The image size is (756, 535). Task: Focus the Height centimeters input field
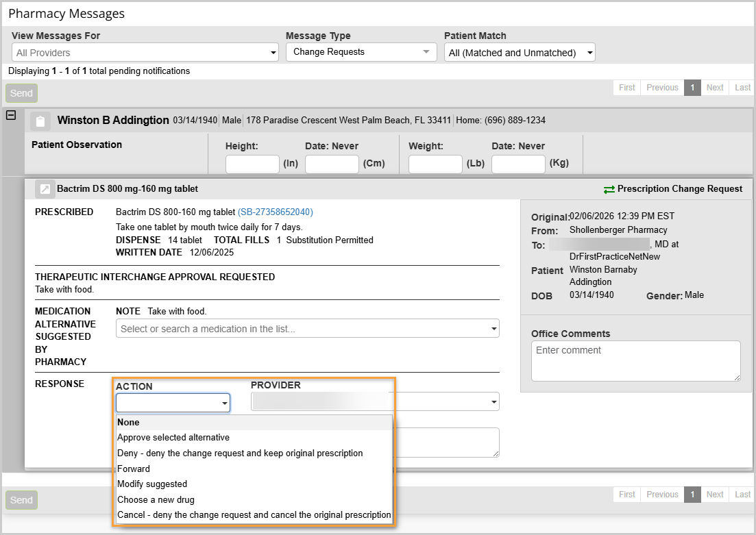[x=332, y=164]
